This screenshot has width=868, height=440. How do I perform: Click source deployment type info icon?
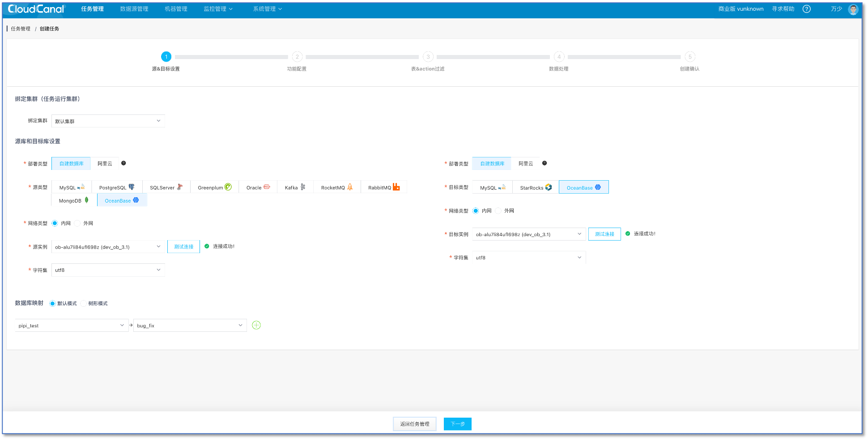pos(123,163)
